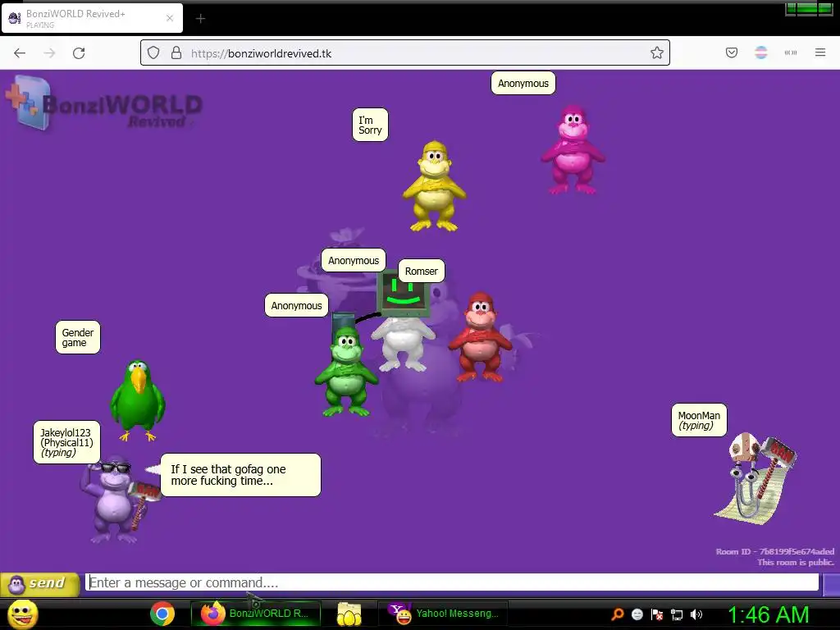This screenshot has width=840, height=630.
Task: Click the Room ID text
Action: tap(774, 551)
